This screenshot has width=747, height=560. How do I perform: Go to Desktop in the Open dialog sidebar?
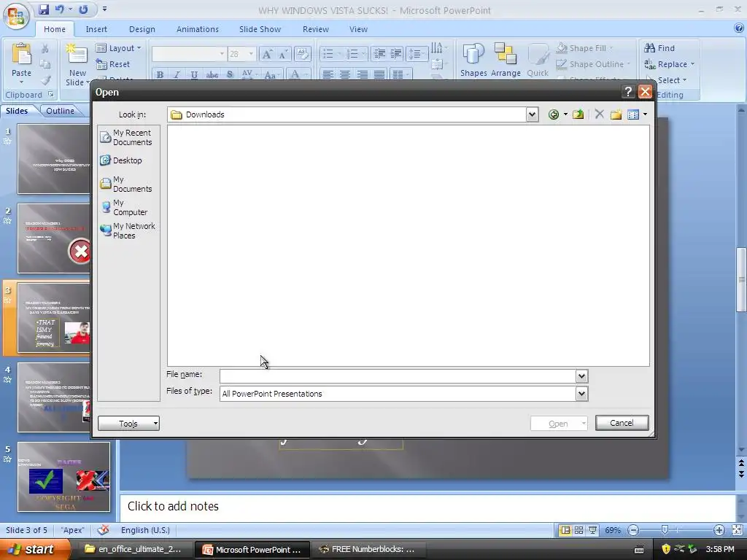[x=121, y=160]
